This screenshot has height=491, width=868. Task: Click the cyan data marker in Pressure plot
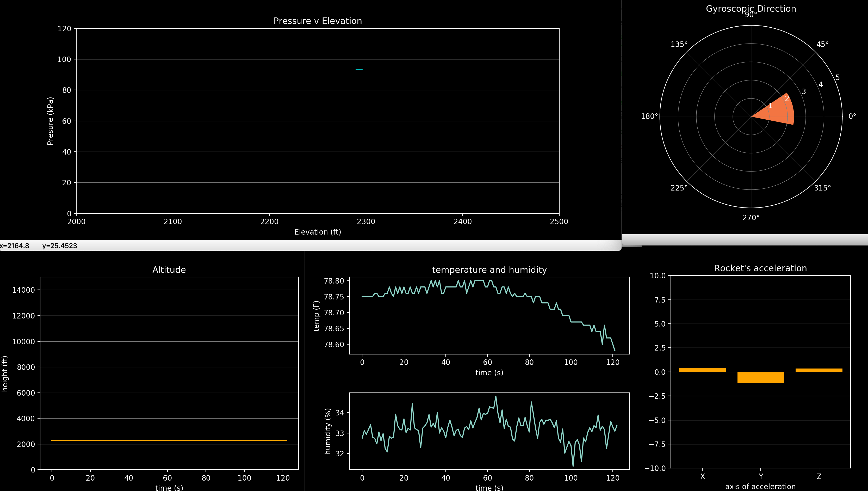(359, 70)
